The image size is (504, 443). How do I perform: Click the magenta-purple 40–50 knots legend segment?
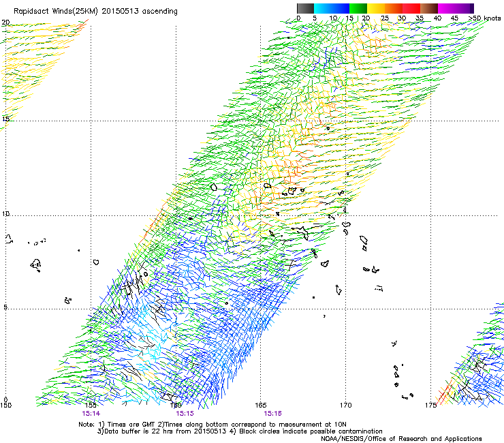456,8
